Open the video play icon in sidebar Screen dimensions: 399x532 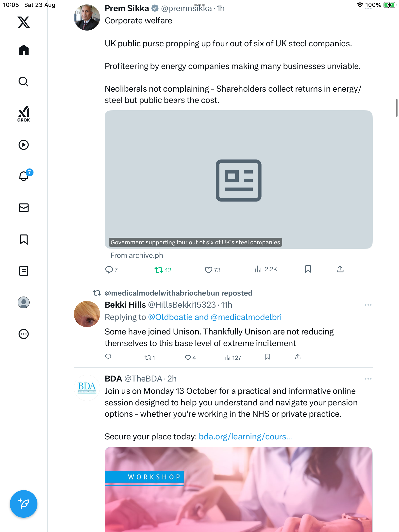pyautogui.click(x=24, y=145)
